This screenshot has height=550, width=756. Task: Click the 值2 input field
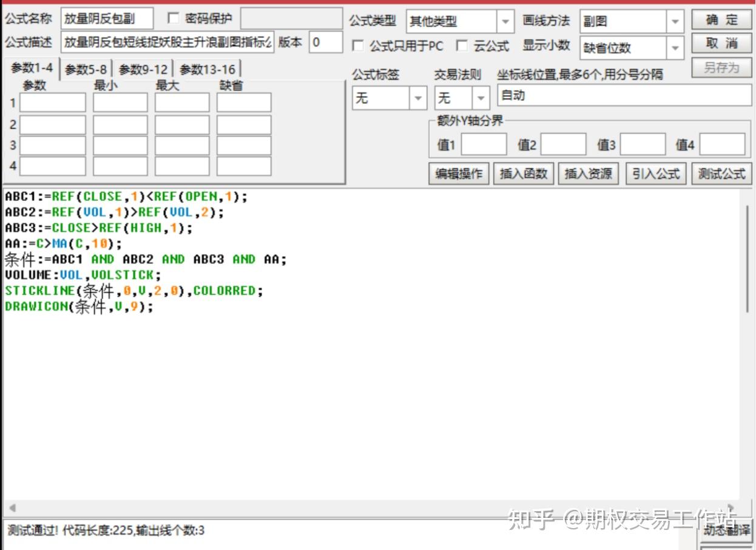(x=563, y=144)
